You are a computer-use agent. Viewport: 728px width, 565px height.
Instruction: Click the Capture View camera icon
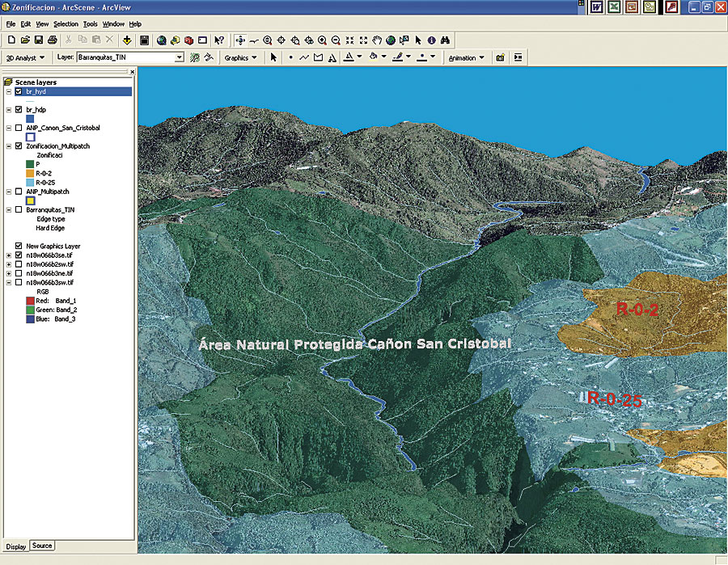pyautogui.click(x=501, y=57)
